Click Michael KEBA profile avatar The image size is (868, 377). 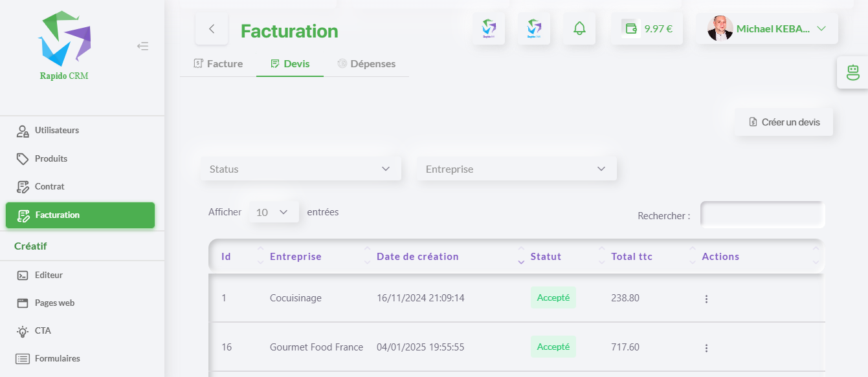(720, 28)
